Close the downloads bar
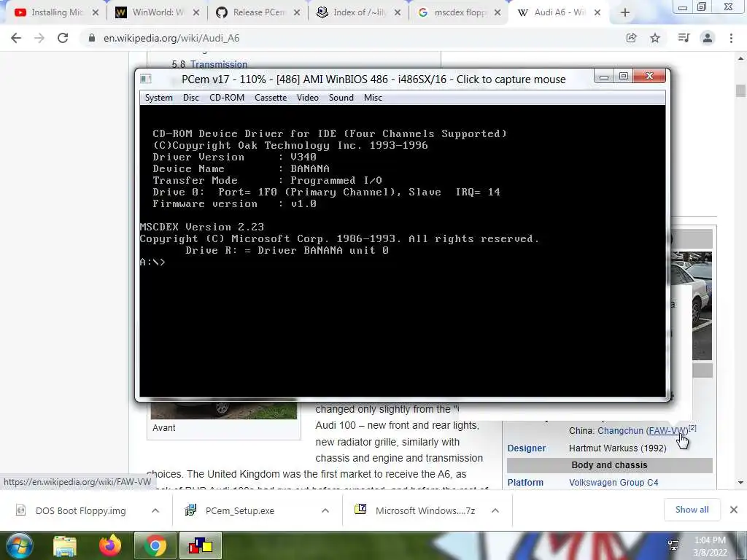Image resolution: width=747 pixels, height=560 pixels. (734, 510)
